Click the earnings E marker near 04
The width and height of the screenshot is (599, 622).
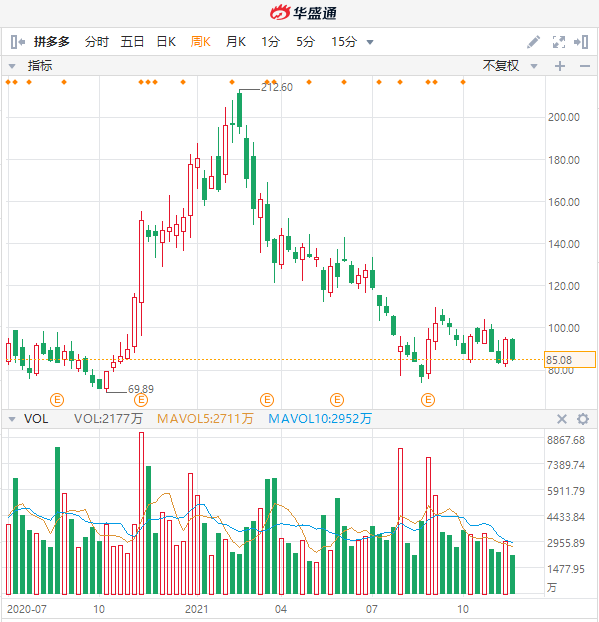pos(267,400)
